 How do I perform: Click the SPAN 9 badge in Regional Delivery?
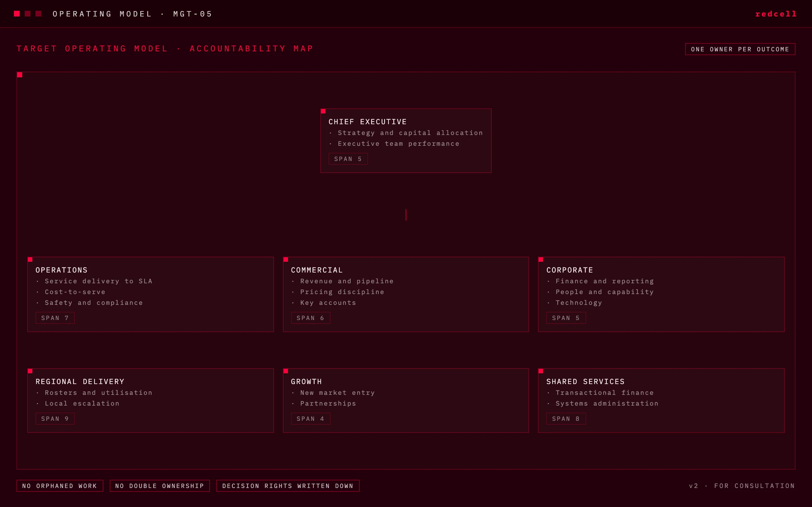tap(55, 419)
